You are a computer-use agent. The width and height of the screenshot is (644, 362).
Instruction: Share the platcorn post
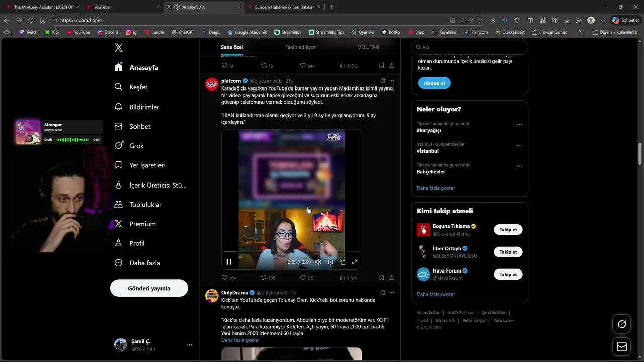click(392, 278)
